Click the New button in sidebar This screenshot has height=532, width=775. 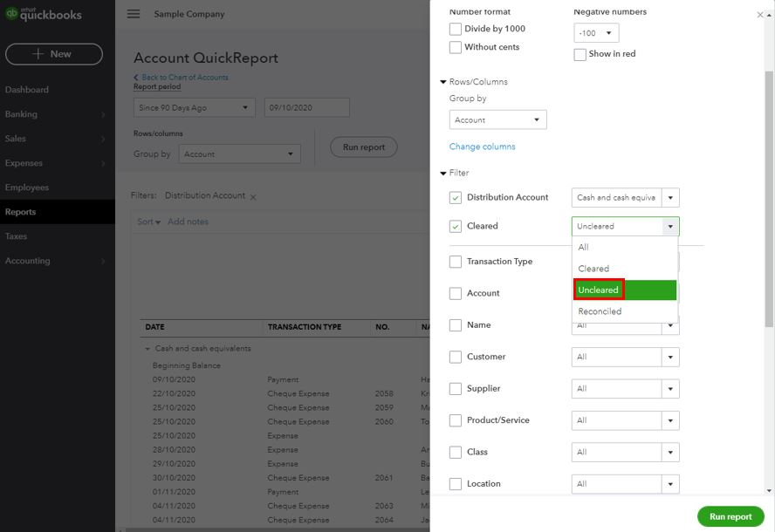pyautogui.click(x=54, y=54)
